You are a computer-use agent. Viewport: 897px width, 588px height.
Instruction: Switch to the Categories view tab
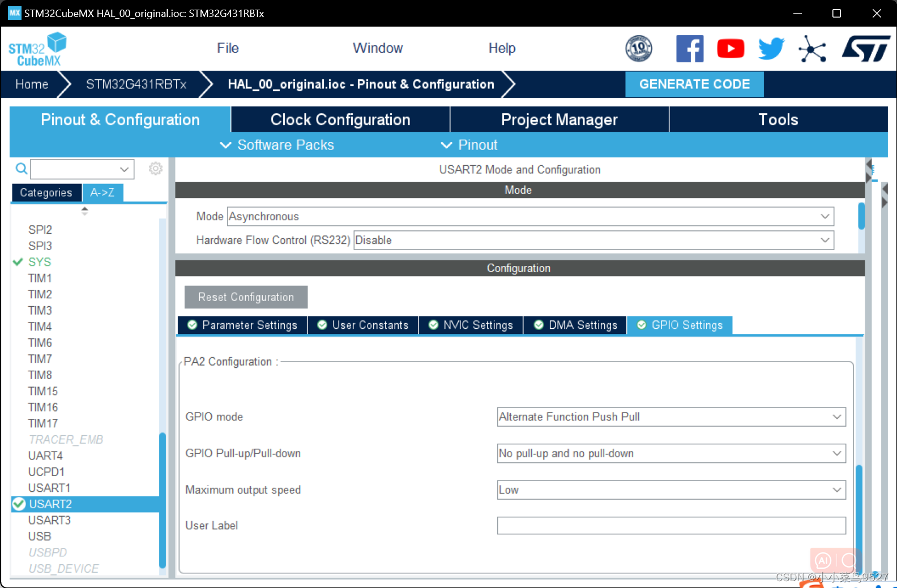(46, 192)
